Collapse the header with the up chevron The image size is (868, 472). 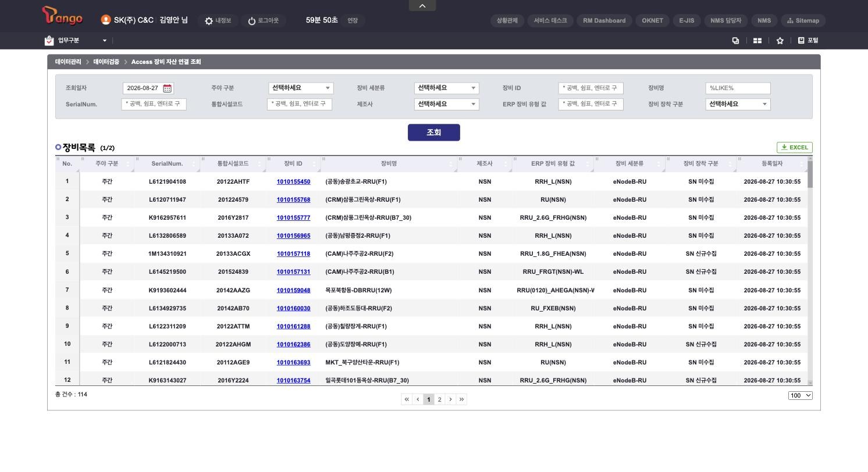422,5
